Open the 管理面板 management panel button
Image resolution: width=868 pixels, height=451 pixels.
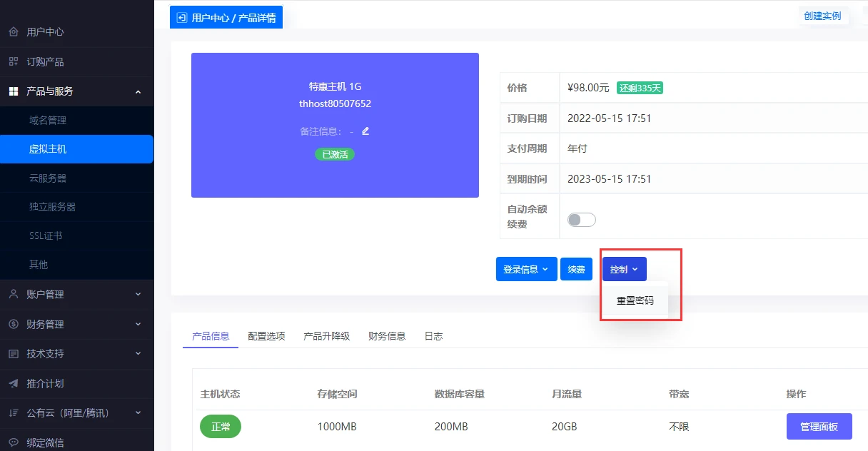(819, 427)
